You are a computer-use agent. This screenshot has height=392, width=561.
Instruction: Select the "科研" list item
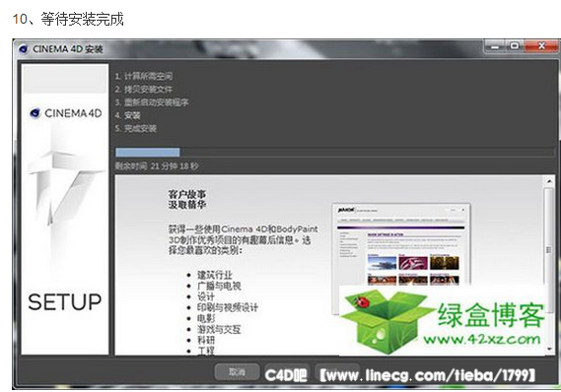pyautogui.click(x=206, y=340)
